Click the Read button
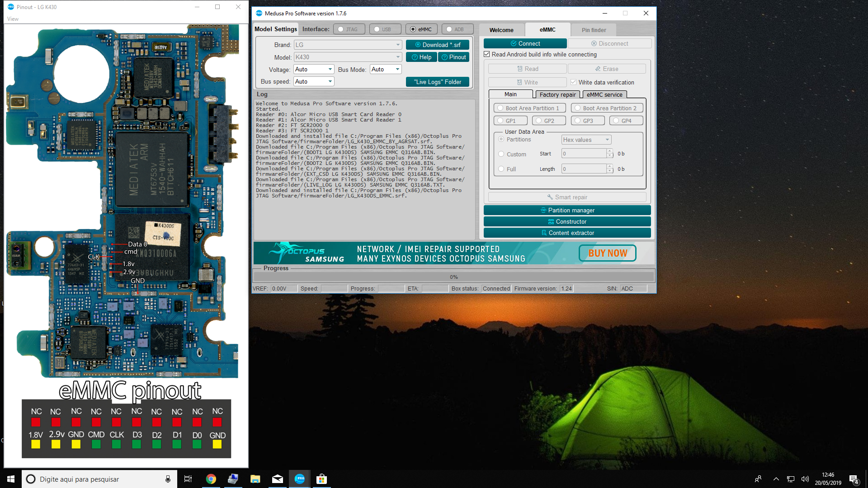This screenshot has height=488, width=868. 527,69
